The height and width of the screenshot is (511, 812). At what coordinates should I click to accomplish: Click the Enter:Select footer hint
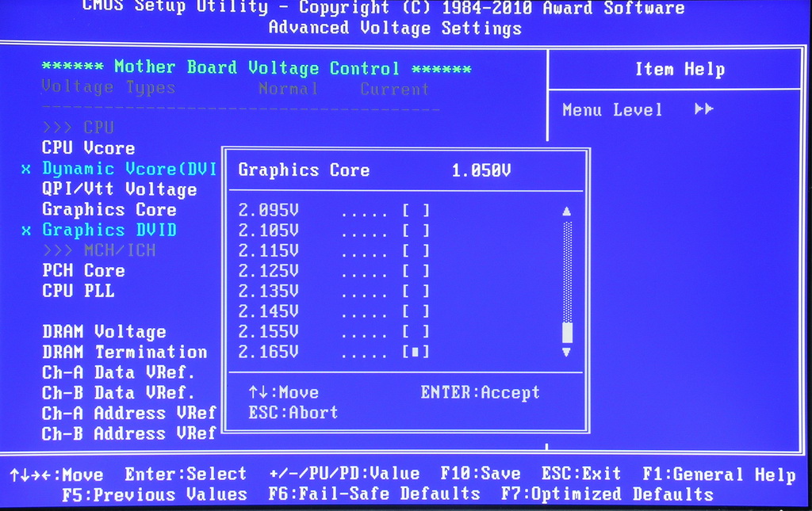point(186,474)
